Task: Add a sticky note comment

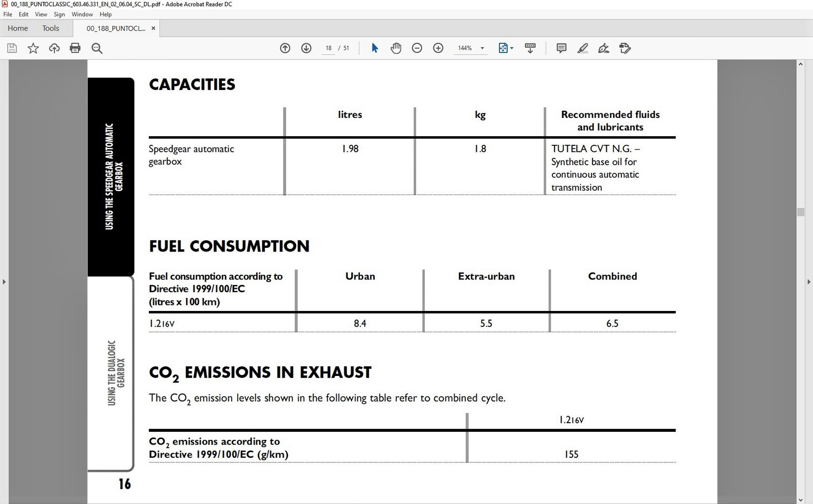Action: point(561,48)
